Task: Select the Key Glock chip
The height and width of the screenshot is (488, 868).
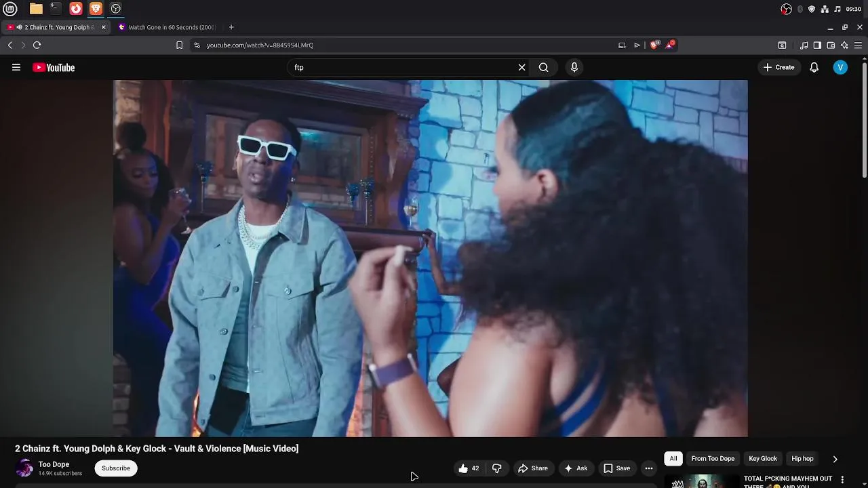Action: coord(763,459)
